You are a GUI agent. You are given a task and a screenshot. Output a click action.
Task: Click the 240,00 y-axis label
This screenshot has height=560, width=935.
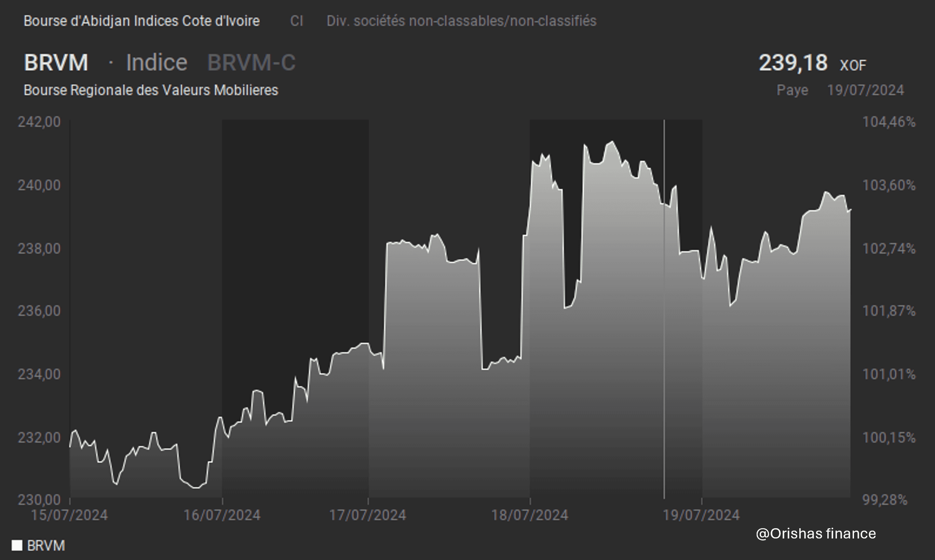tap(39, 185)
